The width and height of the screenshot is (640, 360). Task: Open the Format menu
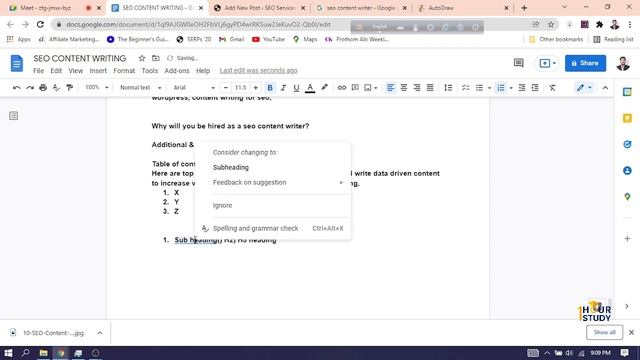[x=124, y=71]
